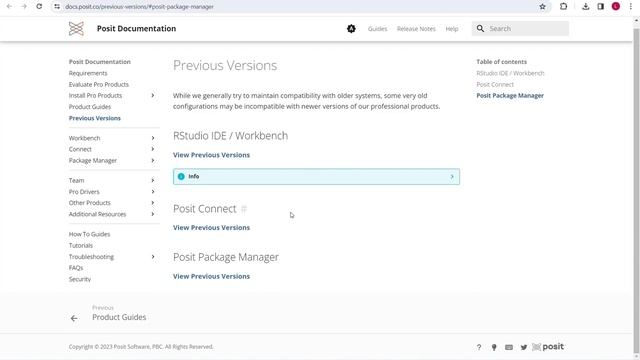Image resolution: width=640 pixels, height=360 pixels.
Task: Open Security in the sidebar
Action: click(80, 279)
